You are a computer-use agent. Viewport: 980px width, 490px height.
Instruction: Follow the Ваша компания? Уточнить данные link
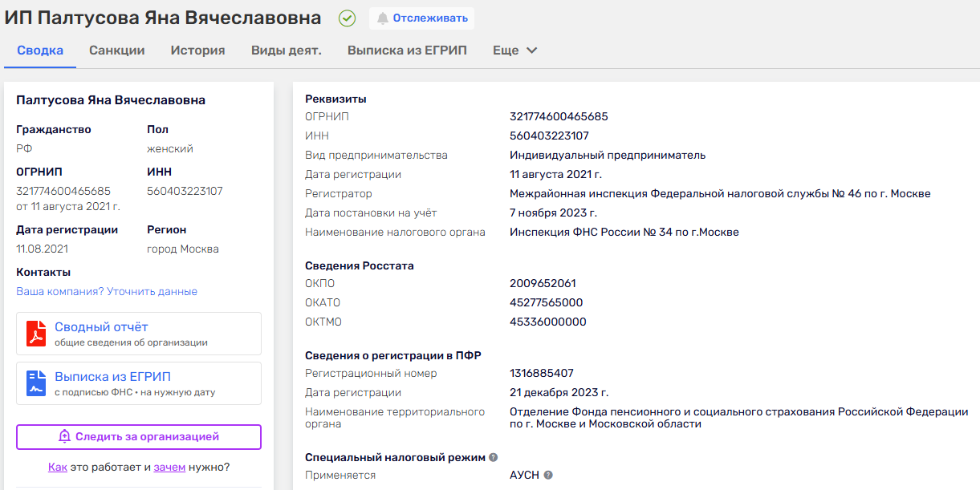(x=107, y=291)
